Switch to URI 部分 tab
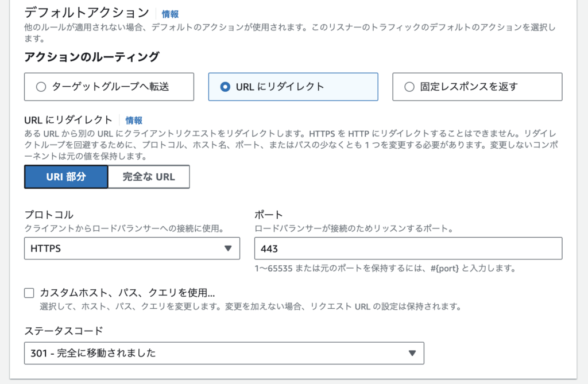Image resolution: width=588 pixels, height=384 pixels. (x=66, y=177)
